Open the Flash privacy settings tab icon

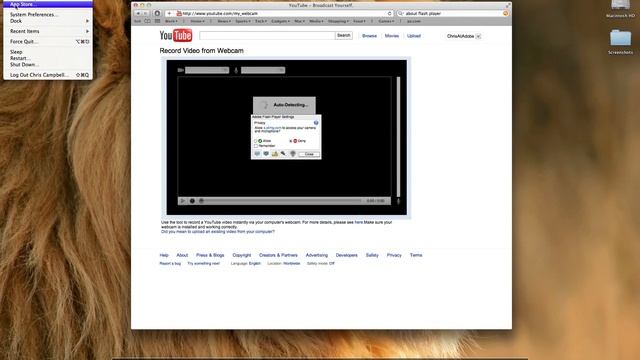pos(266,154)
